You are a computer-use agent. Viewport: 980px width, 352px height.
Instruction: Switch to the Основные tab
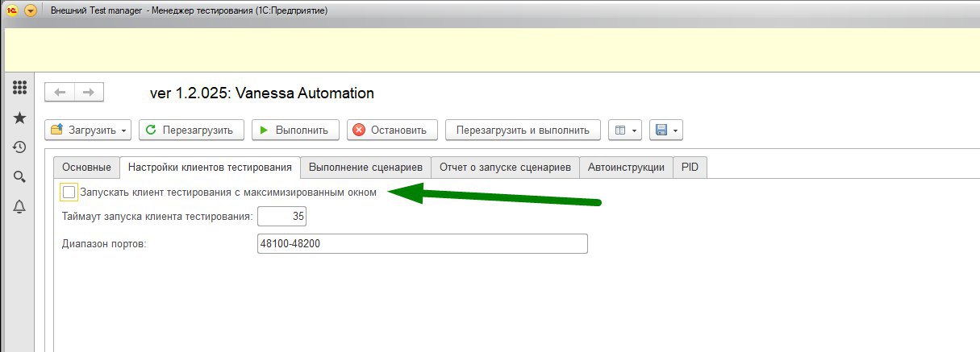tap(86, 167)
